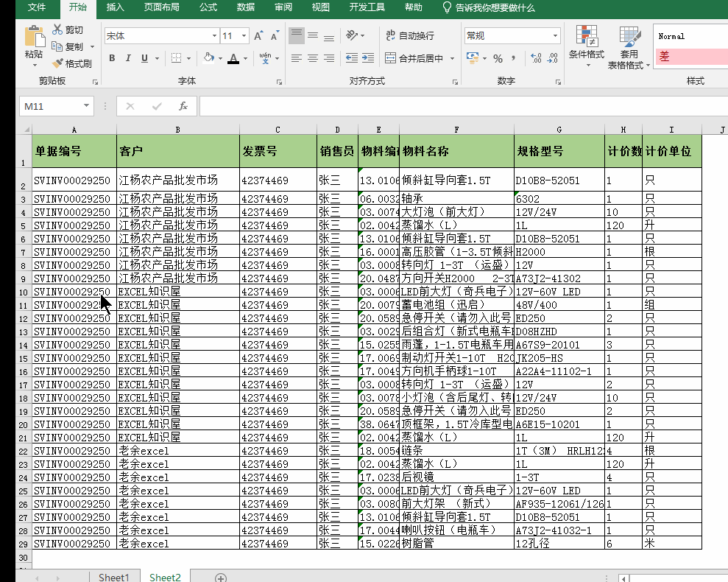Expand the number format dropdown (常规)
The height and width of the screenshot is (582, 728).
pos(555,36)
